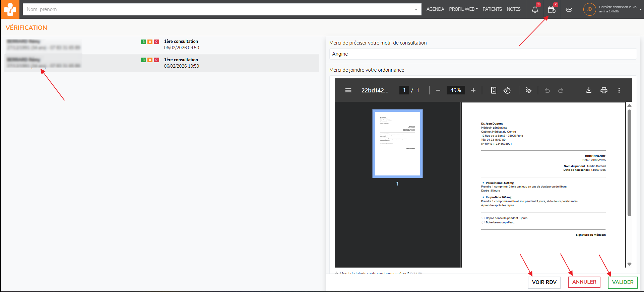Select the page 1 thumbnail in PDF sidebar
Screen dimensions: 644x292
pos(397,143)
